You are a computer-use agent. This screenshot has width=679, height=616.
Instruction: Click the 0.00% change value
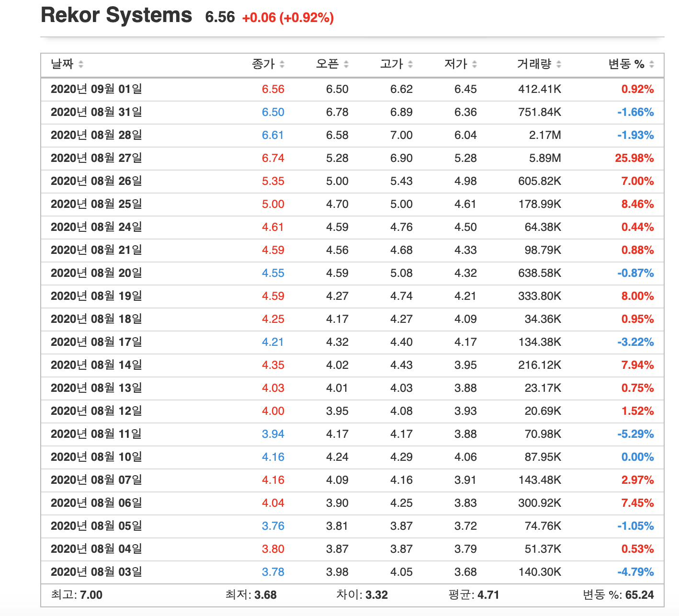tap(638, 457)
